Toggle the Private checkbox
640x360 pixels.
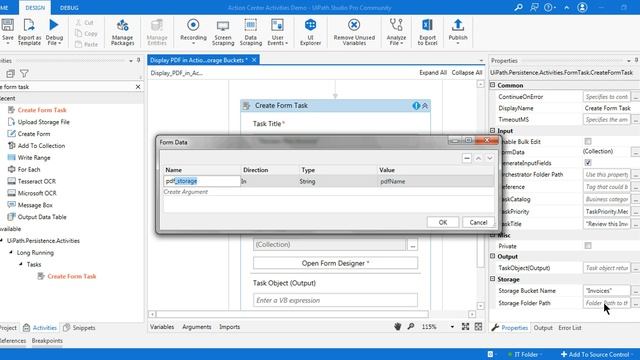tap(588, 246)
